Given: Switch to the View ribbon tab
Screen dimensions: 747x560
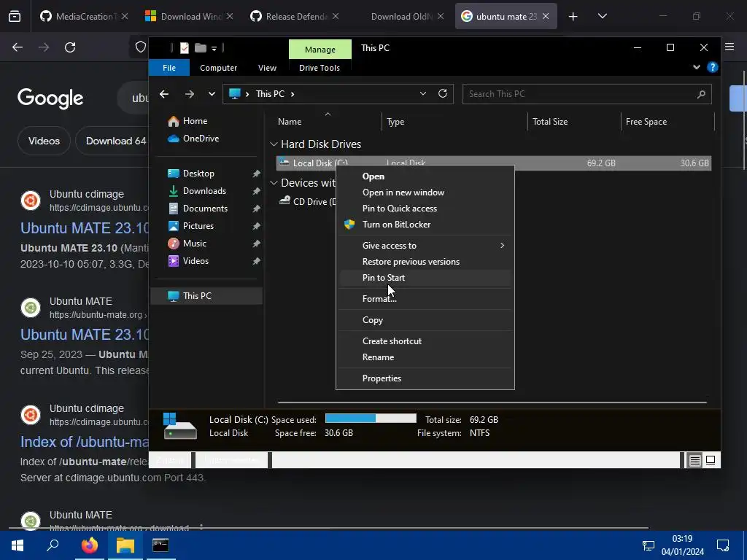Looking at the screenshot, I should [267, 68].
